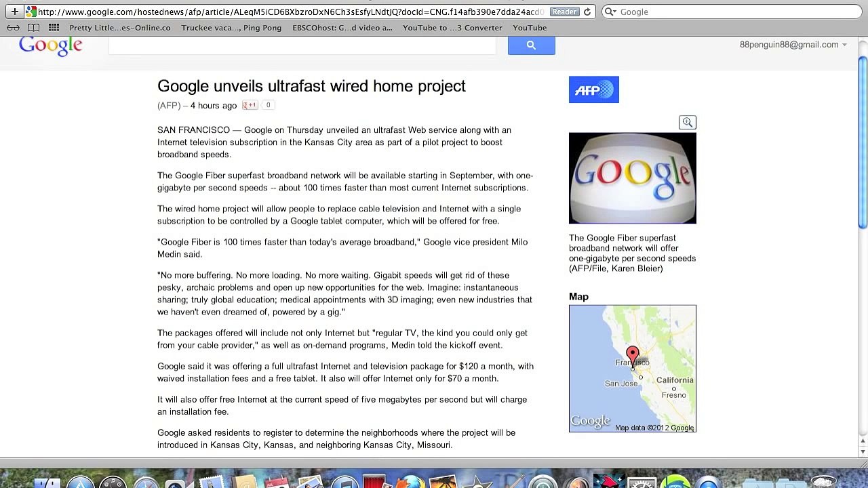Screen dimensions: 868x488
Task: Click the 'No more buffering' quote paragraph
Action: (x=344, y=293)
